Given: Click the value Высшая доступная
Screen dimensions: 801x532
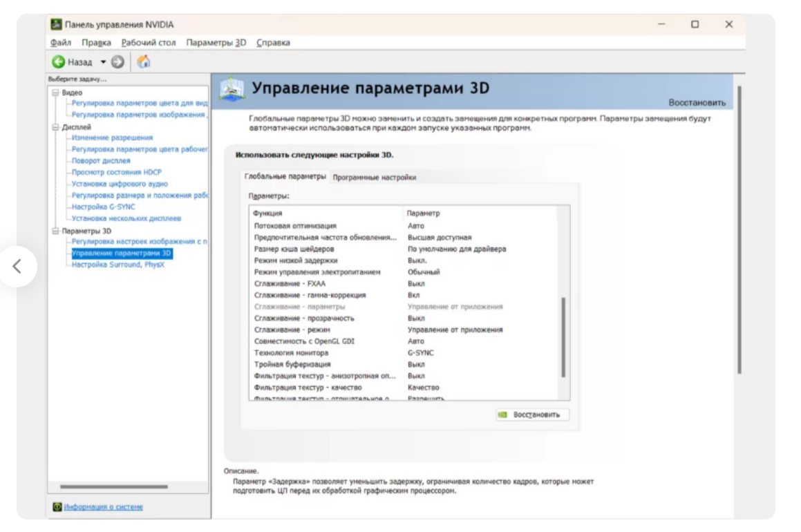Looking at the screenshot, I should pos(440,238).
